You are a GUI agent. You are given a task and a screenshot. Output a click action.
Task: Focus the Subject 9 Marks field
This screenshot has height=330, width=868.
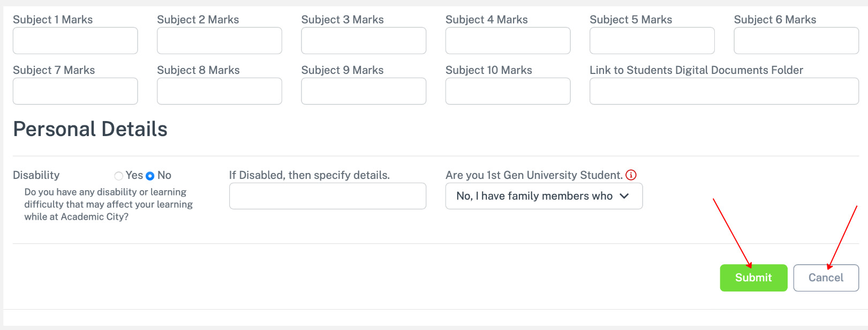click(x=364, y=91)
